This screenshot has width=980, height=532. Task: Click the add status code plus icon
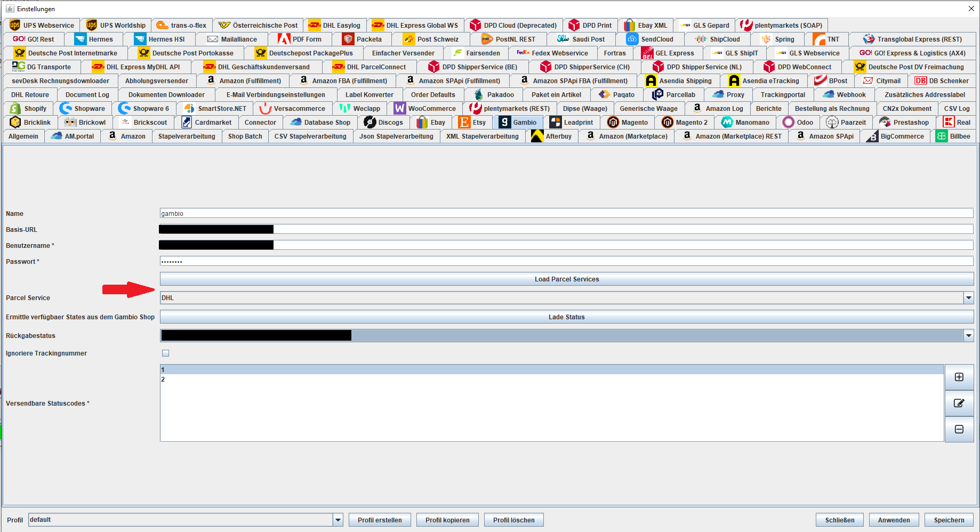tap(959, 377)
